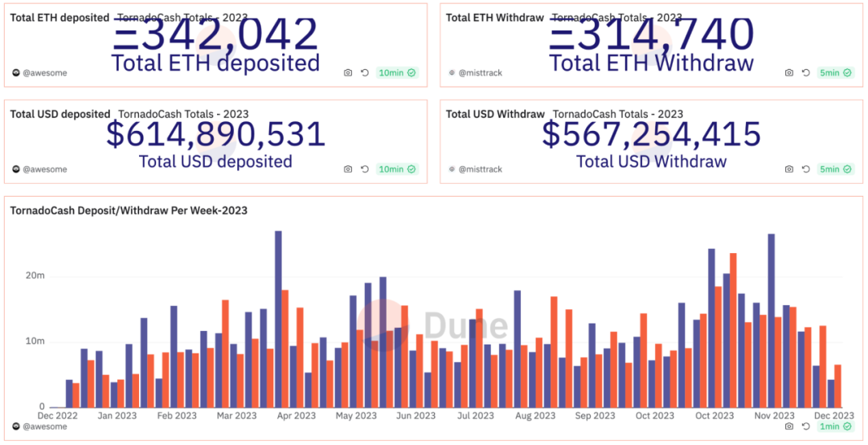Click 5min status badge on Total ETH Withdraw
Viewport: 868px width, 445px height.
click(835, 72)
